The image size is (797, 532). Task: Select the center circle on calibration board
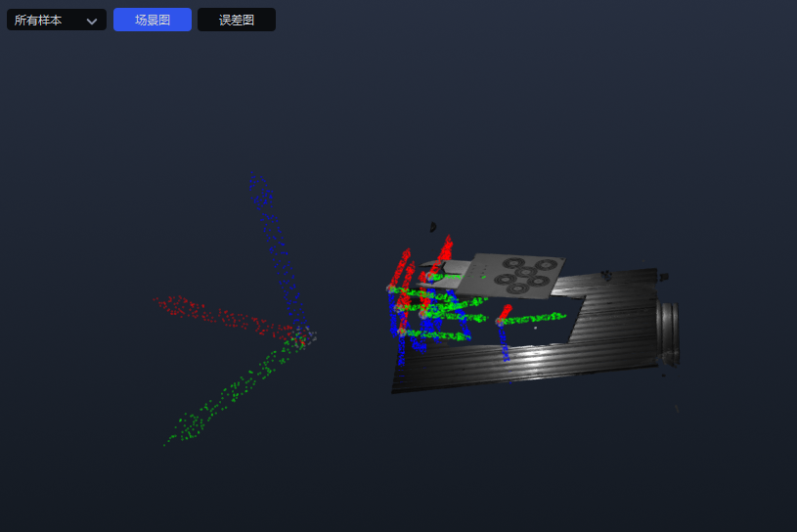tap(524, 272)
